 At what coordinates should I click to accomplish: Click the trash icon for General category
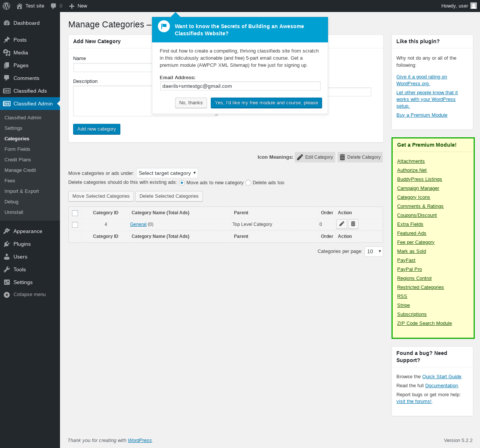pos(353,224)
